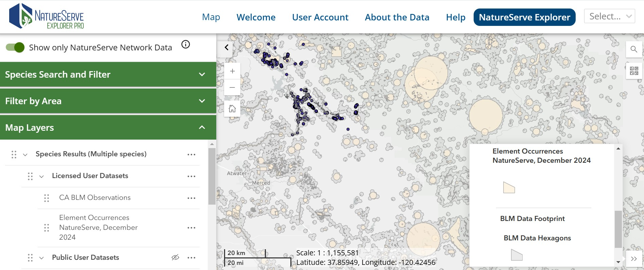This screenshot has width=644, height=270.
Task: Open the map search tool
Action: pos(634,49)
